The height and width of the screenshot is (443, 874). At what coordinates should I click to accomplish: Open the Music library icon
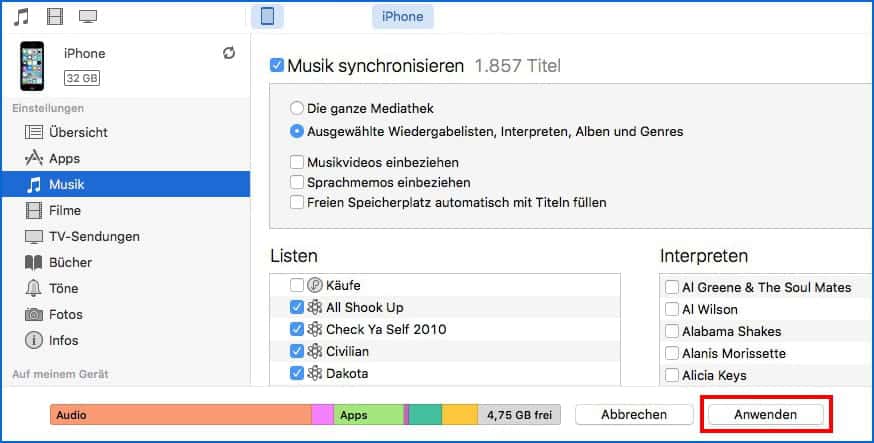[x=22, y=16]
